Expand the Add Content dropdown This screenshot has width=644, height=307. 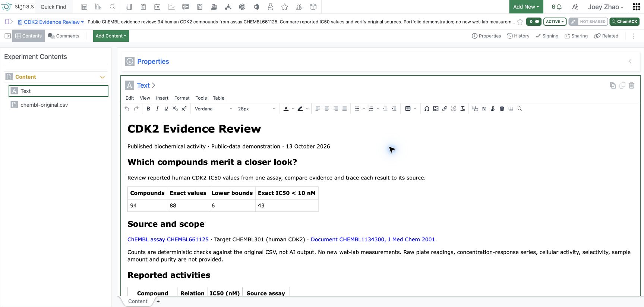[x=111, y=36]
